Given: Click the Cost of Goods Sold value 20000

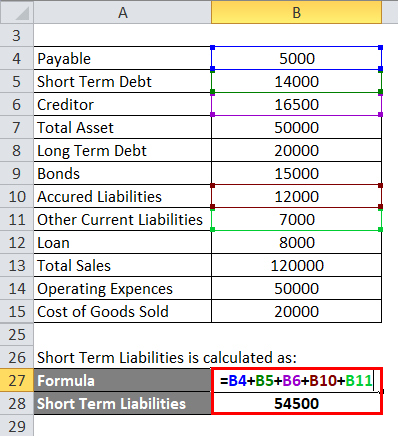Looking at the screenshot, I should pos(296,311).
